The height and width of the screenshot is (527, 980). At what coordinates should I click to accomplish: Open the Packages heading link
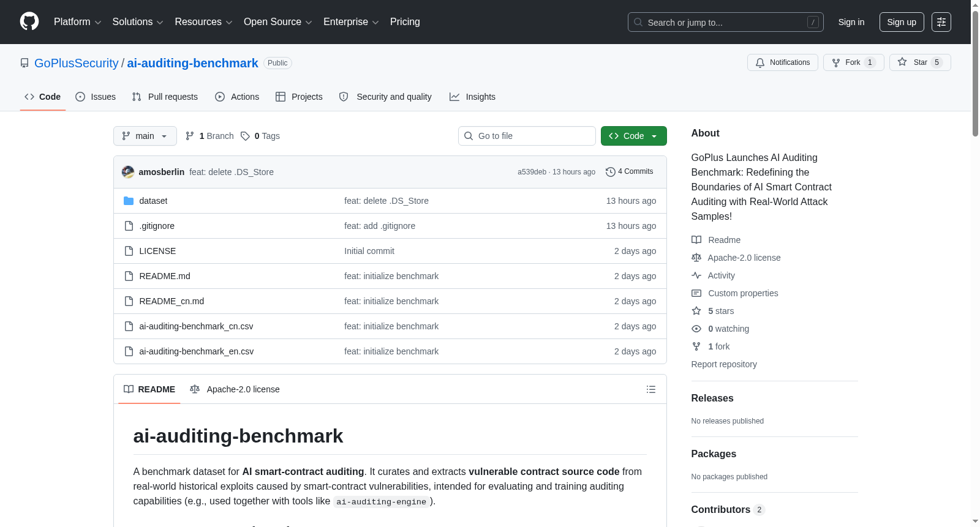point(714,454)
